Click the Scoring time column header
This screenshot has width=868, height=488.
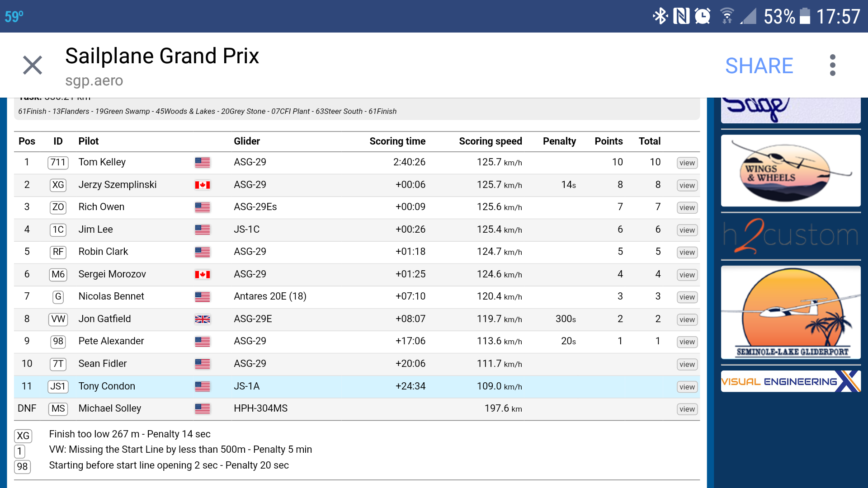point(397,141)
